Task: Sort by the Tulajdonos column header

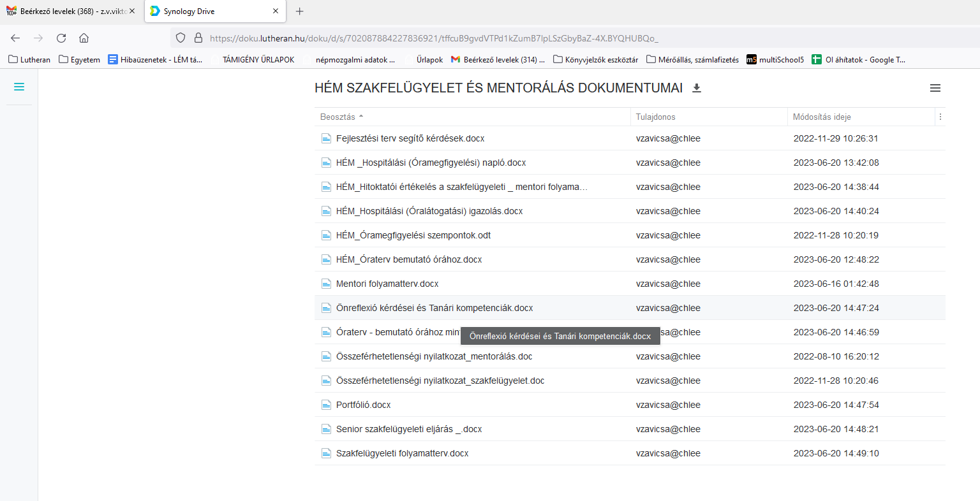Action: [709, 117]
